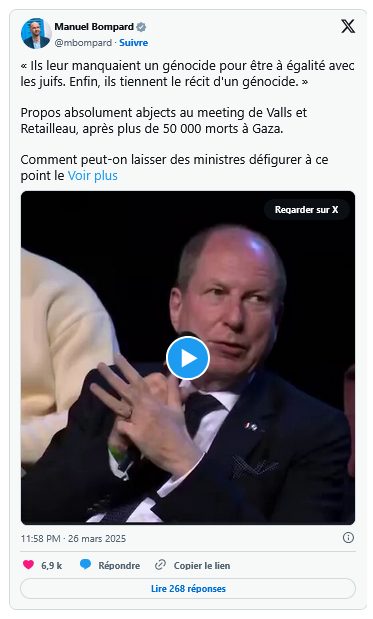Click the X logo icon

tap(348, 26)
